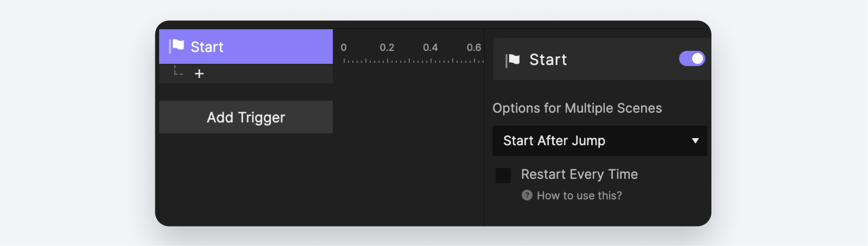Click the 0.6 mark on the timeline ruler
Screen dimensions: 868x246
pos(474,48)
